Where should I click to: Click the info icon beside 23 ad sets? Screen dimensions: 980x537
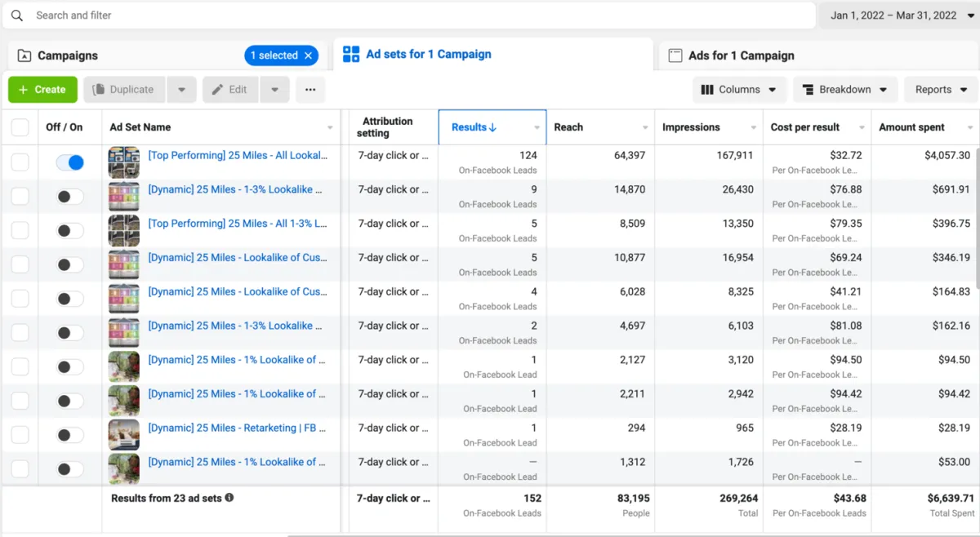tap(229, 497)
